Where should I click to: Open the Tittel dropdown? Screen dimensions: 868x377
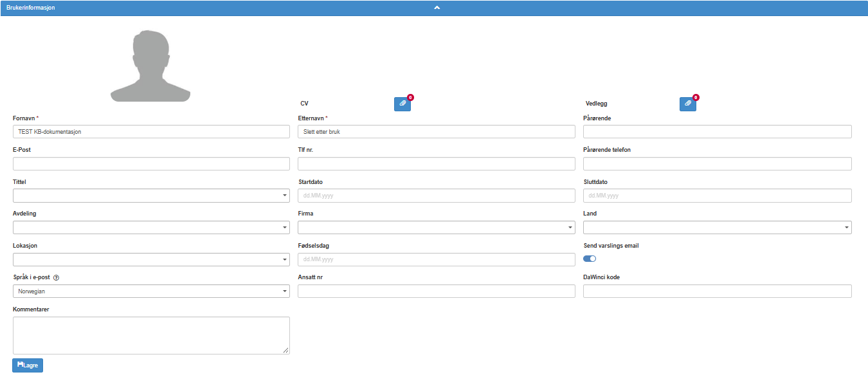[x=151, y=195]
